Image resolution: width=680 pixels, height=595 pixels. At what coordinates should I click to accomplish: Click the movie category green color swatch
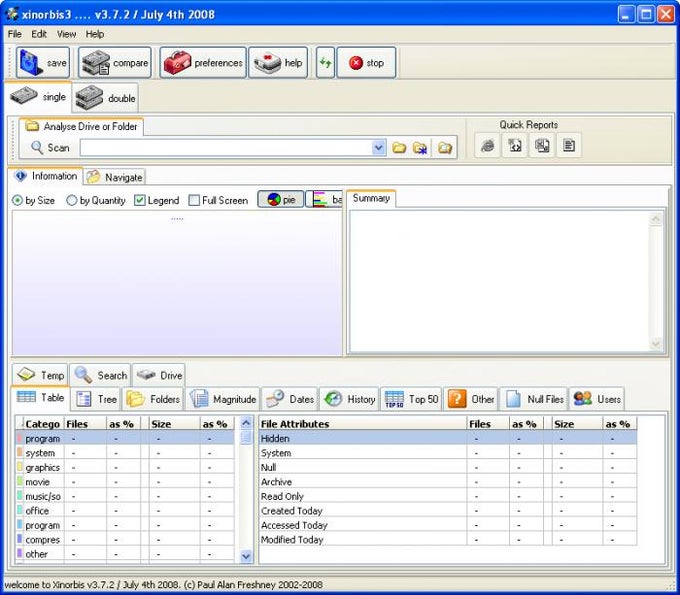coord(20,481)
